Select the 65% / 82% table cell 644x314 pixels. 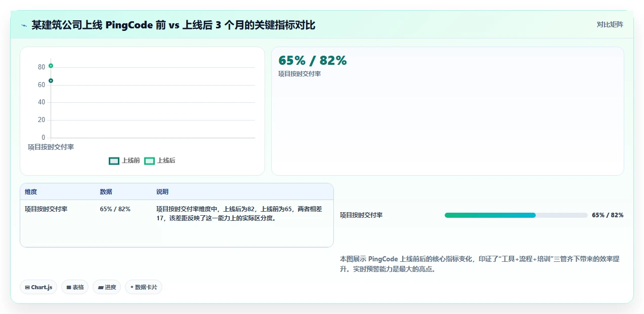click(115, 209)
